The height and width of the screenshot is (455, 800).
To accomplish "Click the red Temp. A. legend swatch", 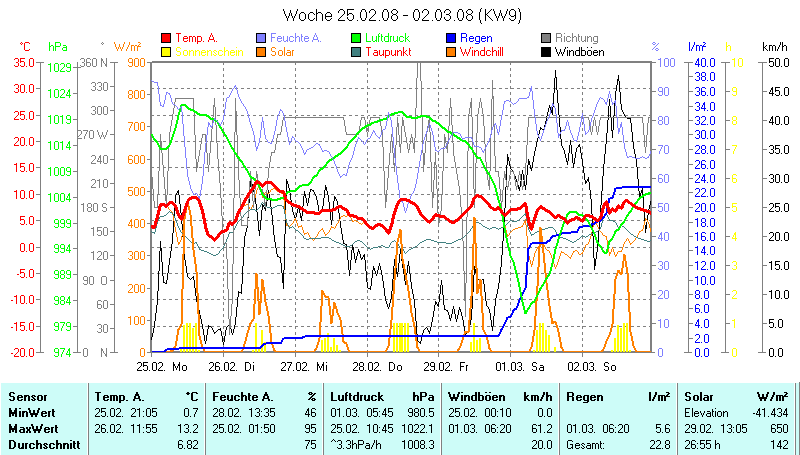I will [166, 38].
